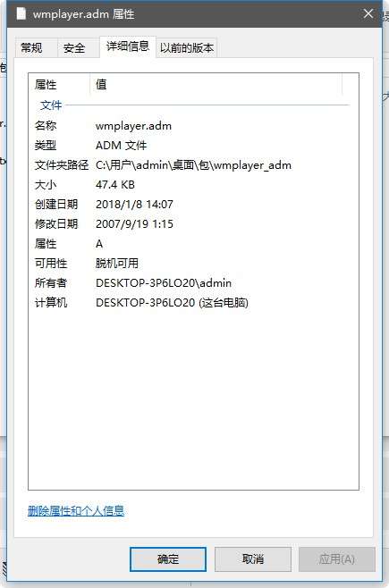389x588 pixels.
Task: Open the 以前的版本 tab
Action: 186,47
